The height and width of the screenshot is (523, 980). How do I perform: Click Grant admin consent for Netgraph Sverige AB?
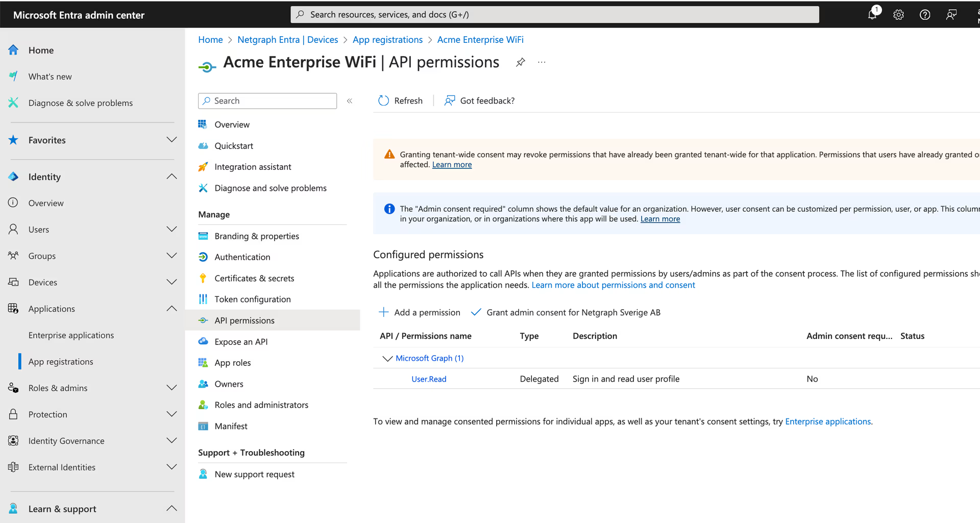coord(566,312)
